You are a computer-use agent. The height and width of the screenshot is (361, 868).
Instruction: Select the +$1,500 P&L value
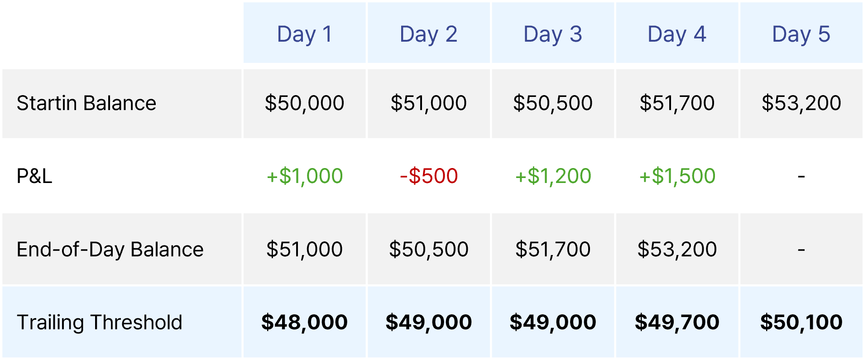click(x=677, y=176)
